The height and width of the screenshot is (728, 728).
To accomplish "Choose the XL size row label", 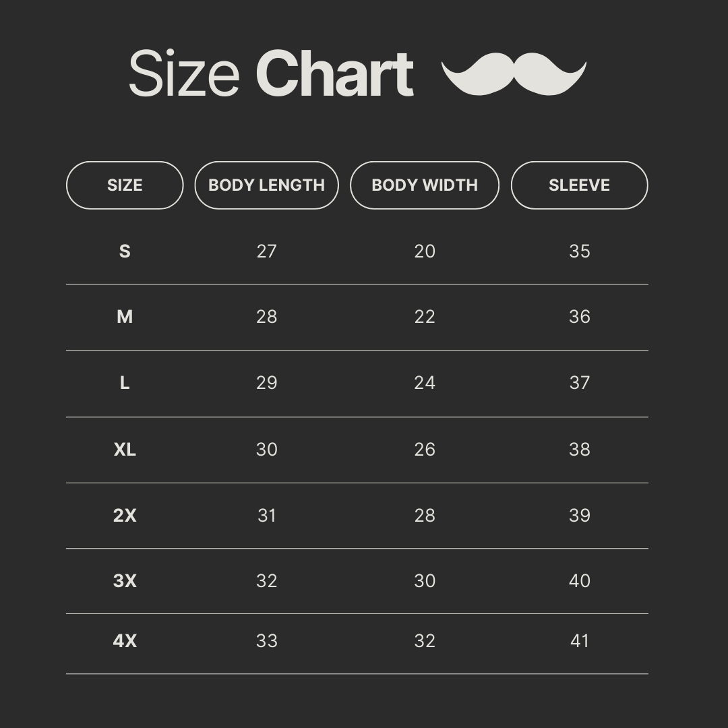I will 125,450.
